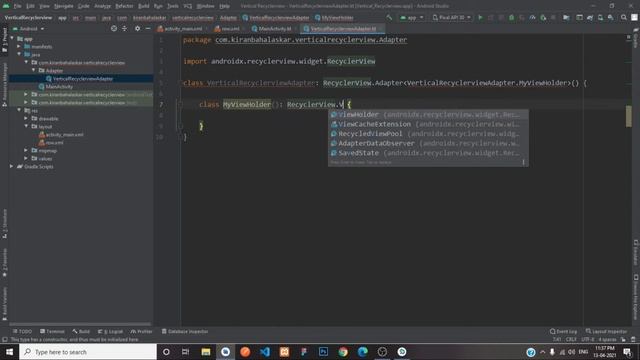Select ViewCacheExtension completion suggestion
The height and width of the screenshot is (360, 640).
[428, 124]
